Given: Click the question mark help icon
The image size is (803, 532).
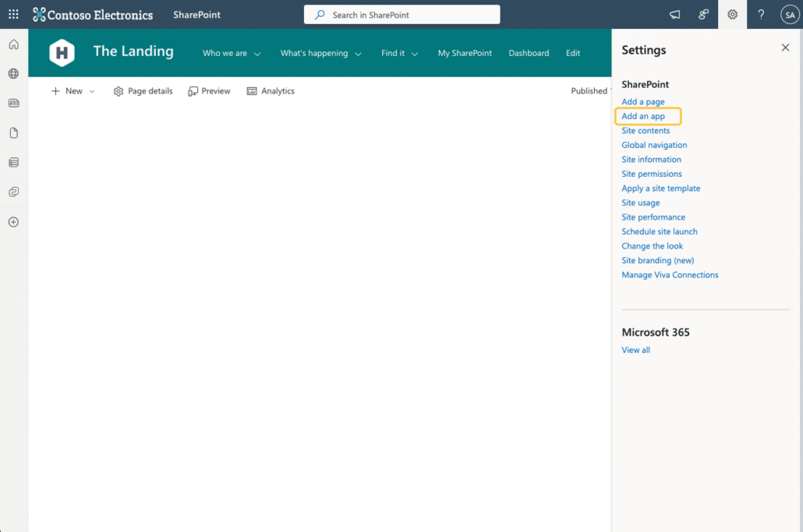Looking at the screenshot, I should tap(761, 14).
